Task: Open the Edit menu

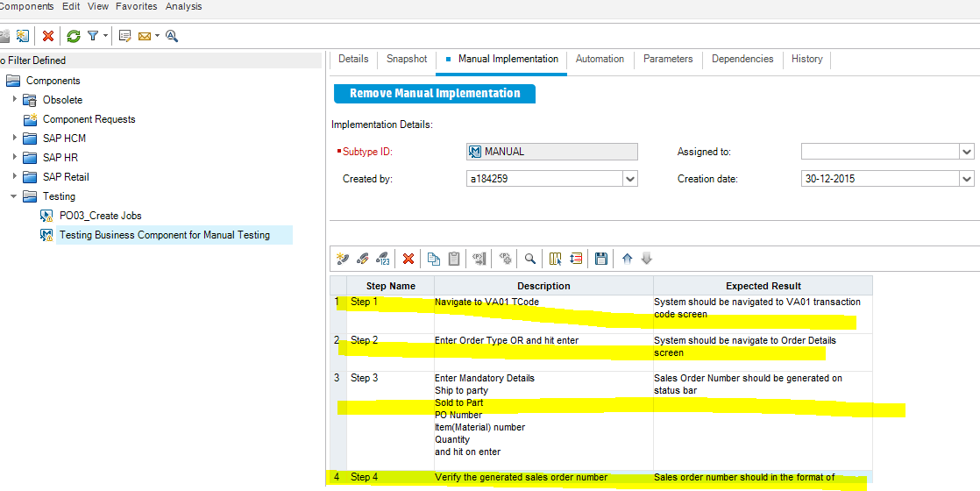Action: pyautogui.click(x=71, y=6)
